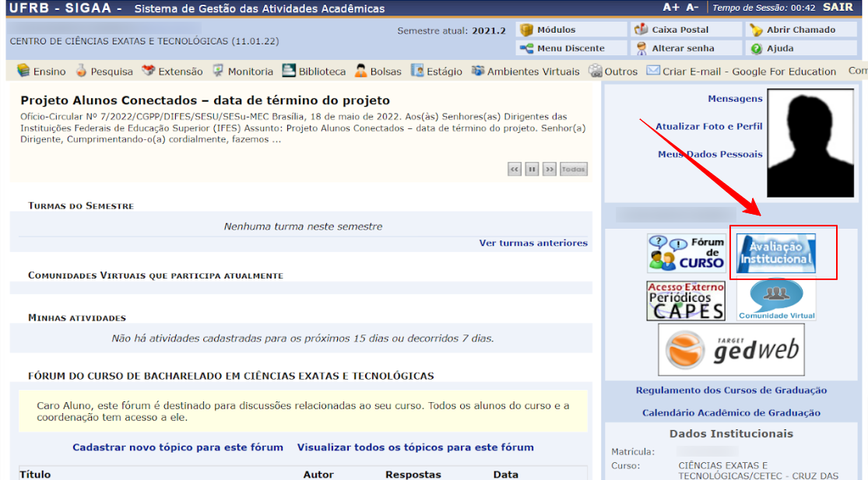Open the Fórum de Curso icon
The width and height of the screenshot is (868, 480).
[x=686, y=253]
